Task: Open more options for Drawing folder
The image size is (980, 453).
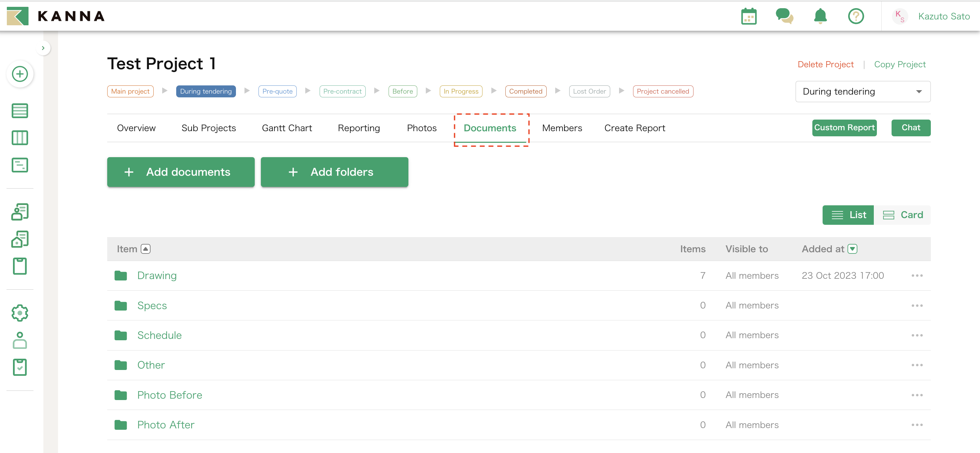Action: click(916, 276)
